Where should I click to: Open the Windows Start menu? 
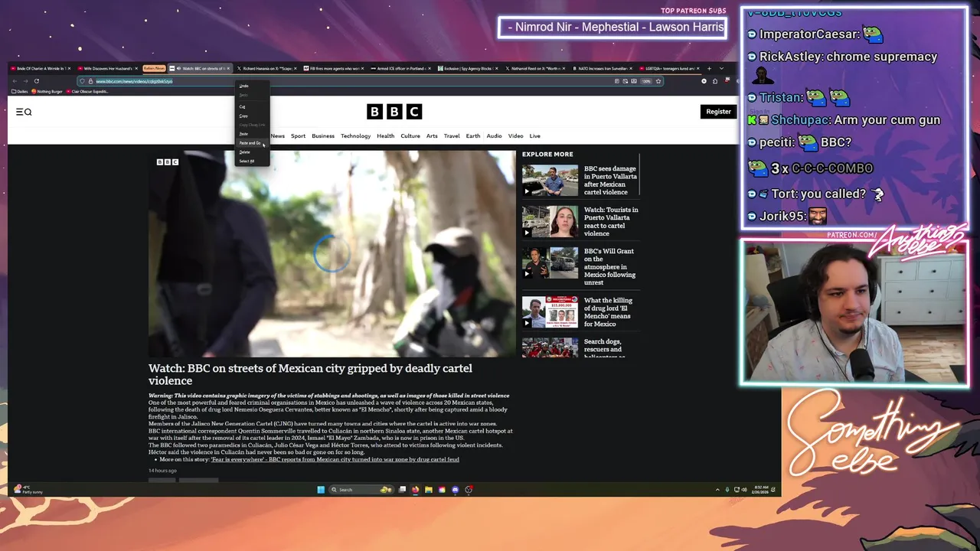click(321, 490)
